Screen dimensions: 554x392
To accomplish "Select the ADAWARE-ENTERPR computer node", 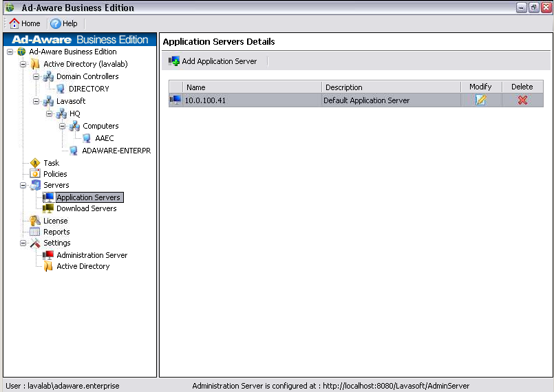I will pyautogui.click(x=116, y=151).
